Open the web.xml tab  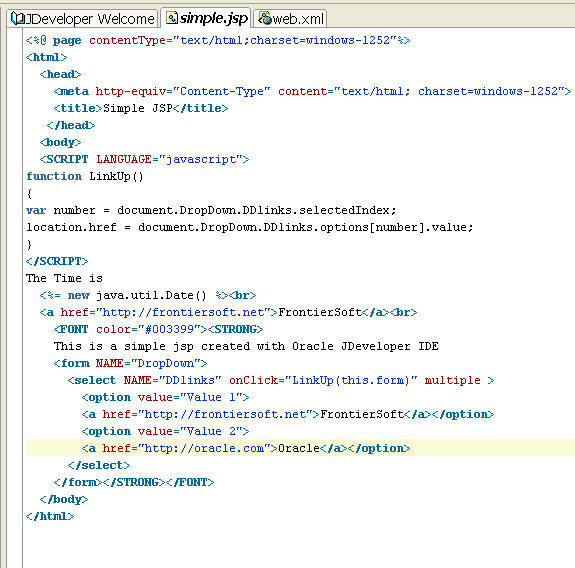click(x=290, y=18)
